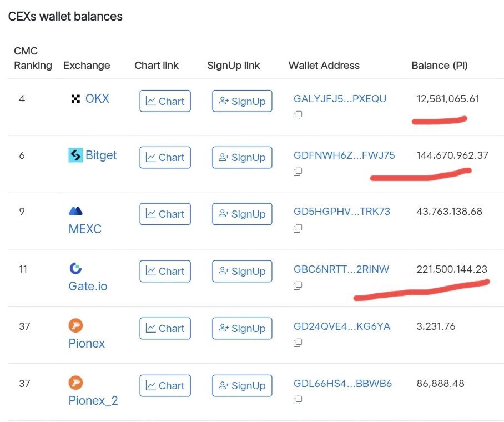The image size is (504, 422).
Task: Open the Chart for Pionex
Action: pos(165,328)
